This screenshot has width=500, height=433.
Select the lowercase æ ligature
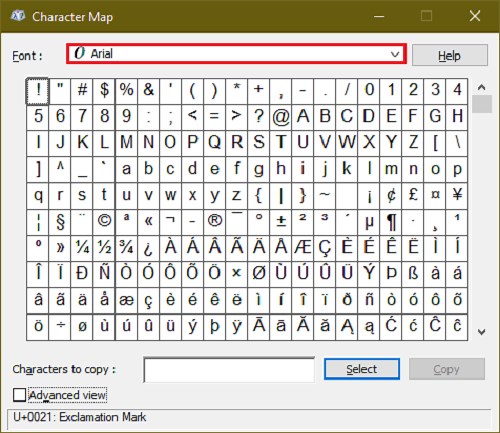(126, 301)
